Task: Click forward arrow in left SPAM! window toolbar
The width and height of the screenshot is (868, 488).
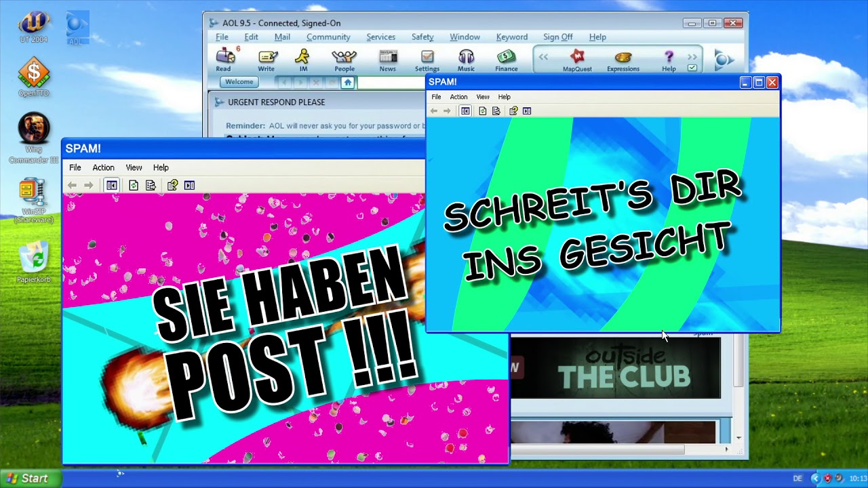Action: point(88,185)
